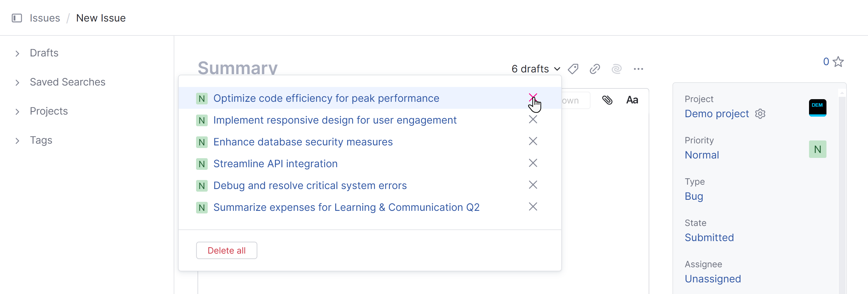The height and width of the screenshot is (294, 868).
Task: Open Issues from the breadcrumb
Action: [44, 18]
